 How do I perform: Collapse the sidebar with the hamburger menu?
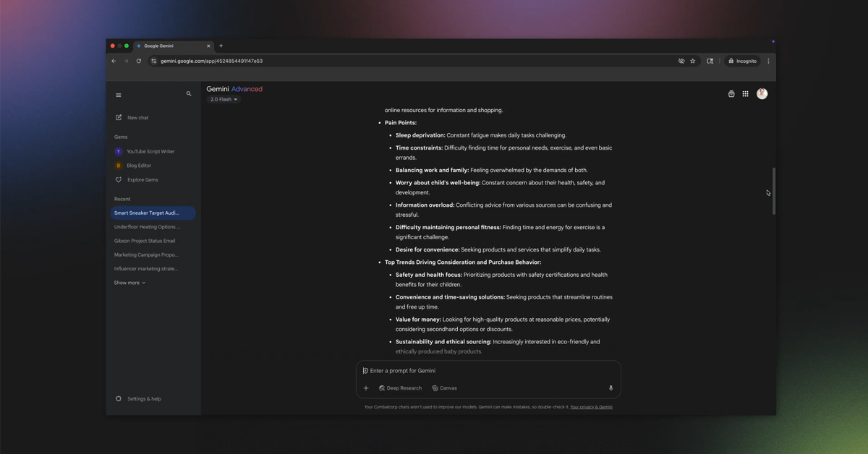[119, 95]
